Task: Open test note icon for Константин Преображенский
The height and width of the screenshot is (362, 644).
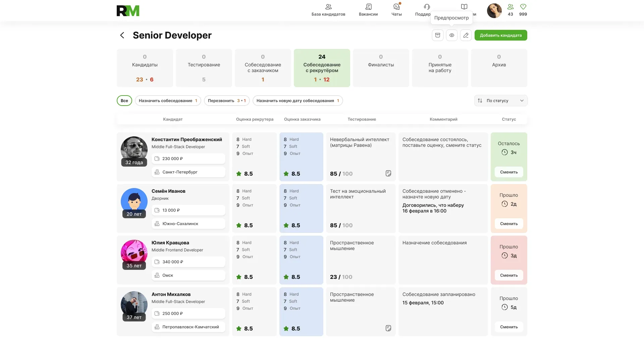Action: click(x=388, y=173)
